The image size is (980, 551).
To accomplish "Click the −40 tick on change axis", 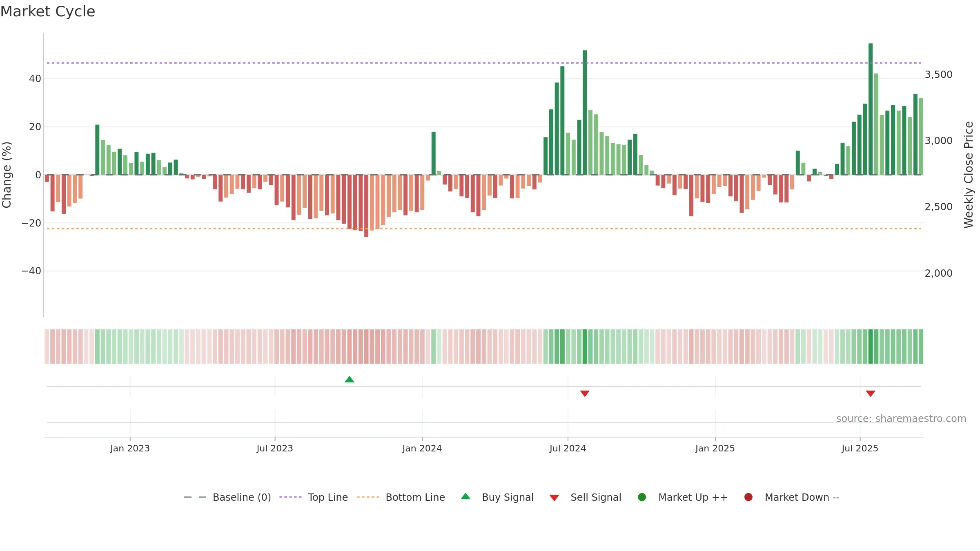I will click(31, 271).
